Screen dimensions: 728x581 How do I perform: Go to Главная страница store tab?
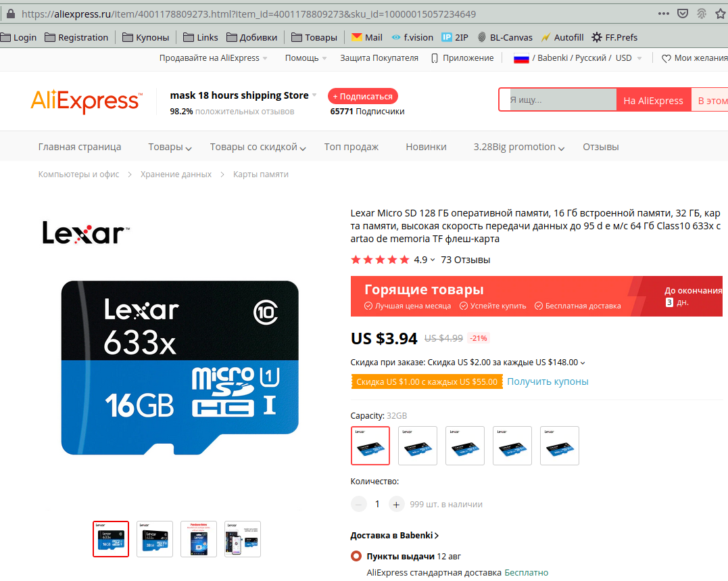point(79,147)
